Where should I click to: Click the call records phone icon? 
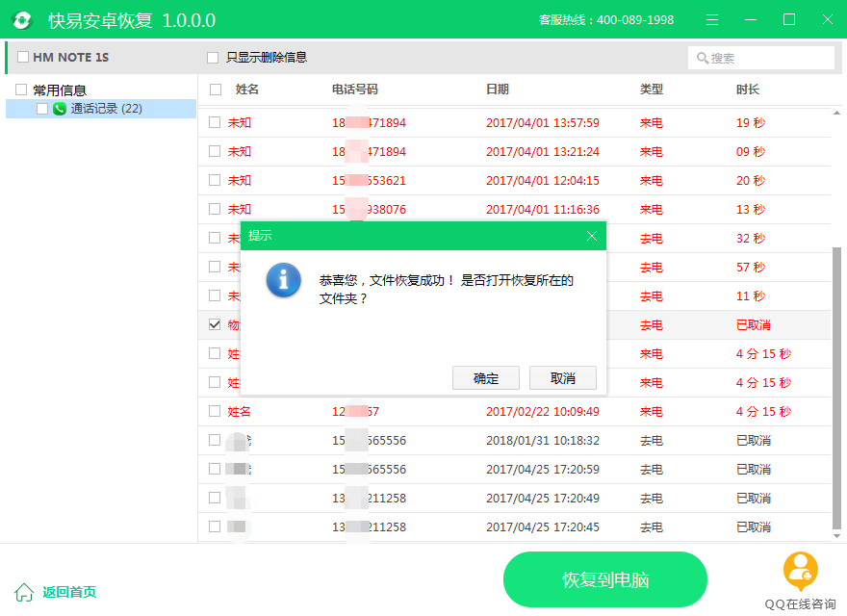(x=60, y=109)
